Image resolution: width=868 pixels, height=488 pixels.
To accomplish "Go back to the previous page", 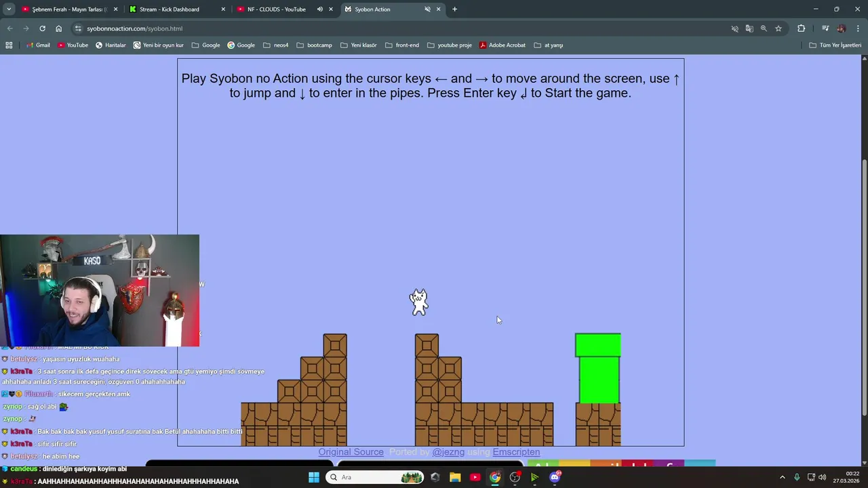I will point(9,28).
